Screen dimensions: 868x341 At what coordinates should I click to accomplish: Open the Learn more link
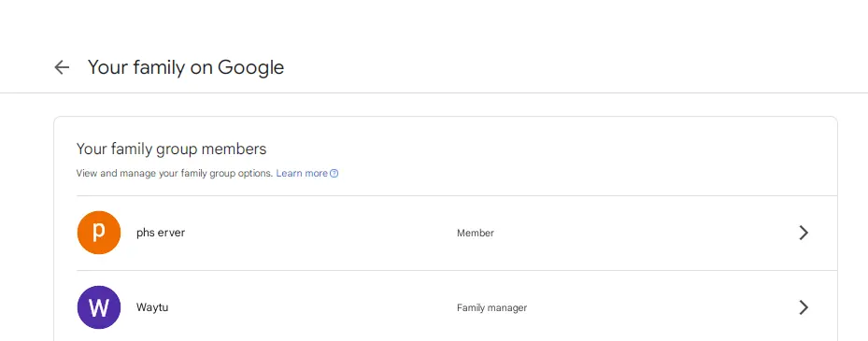302,173
